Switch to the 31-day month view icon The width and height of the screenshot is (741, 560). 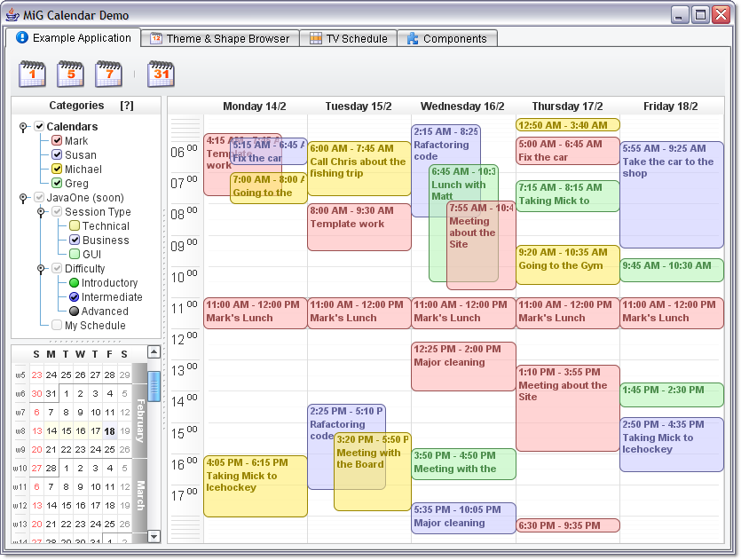pyautogui.click(x=162, y=74)
